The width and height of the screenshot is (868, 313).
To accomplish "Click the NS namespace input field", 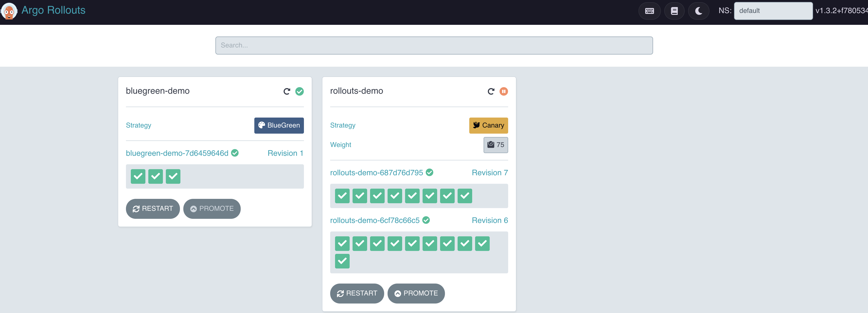I will click(773, 11).
